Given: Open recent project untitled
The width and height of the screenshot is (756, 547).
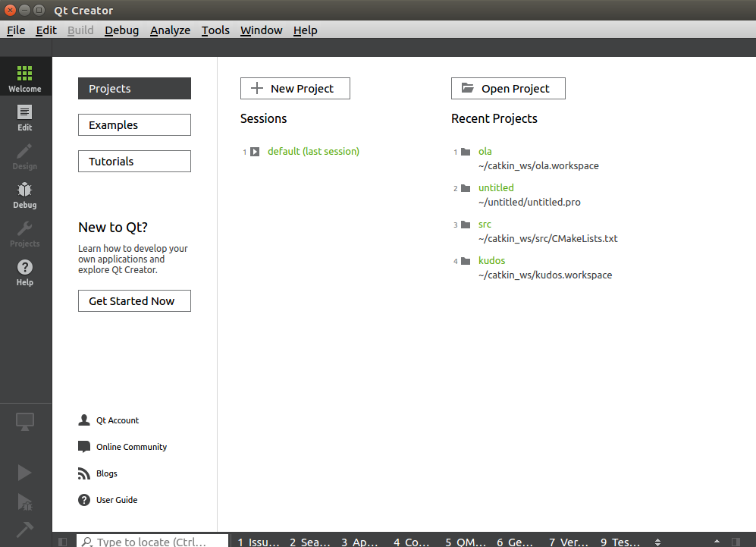Looking at the screenshot, I should click(496, 187).
